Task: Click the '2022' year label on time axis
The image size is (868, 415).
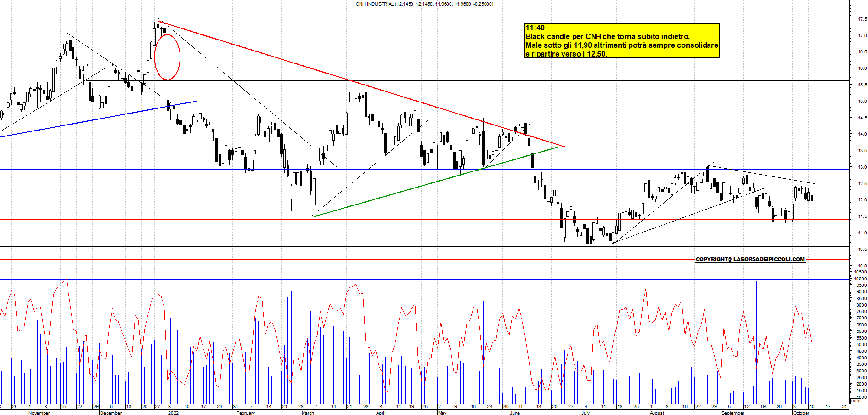Action: [x=173, y=413]
